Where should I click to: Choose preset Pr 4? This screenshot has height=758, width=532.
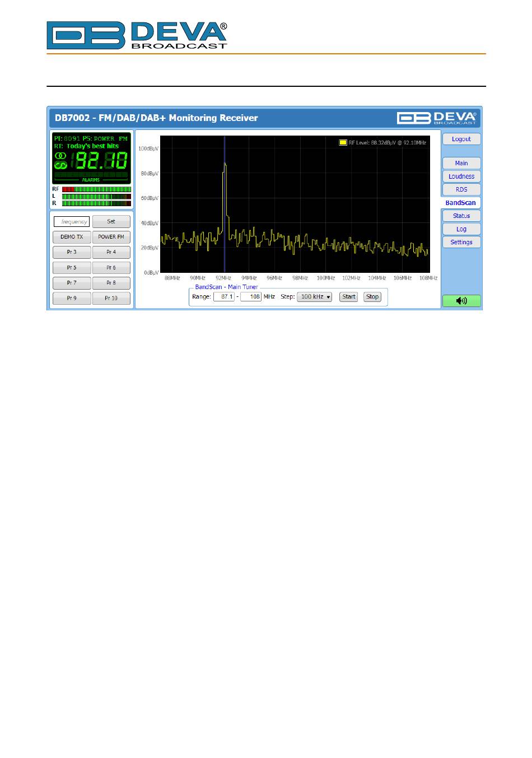(111, 252)
